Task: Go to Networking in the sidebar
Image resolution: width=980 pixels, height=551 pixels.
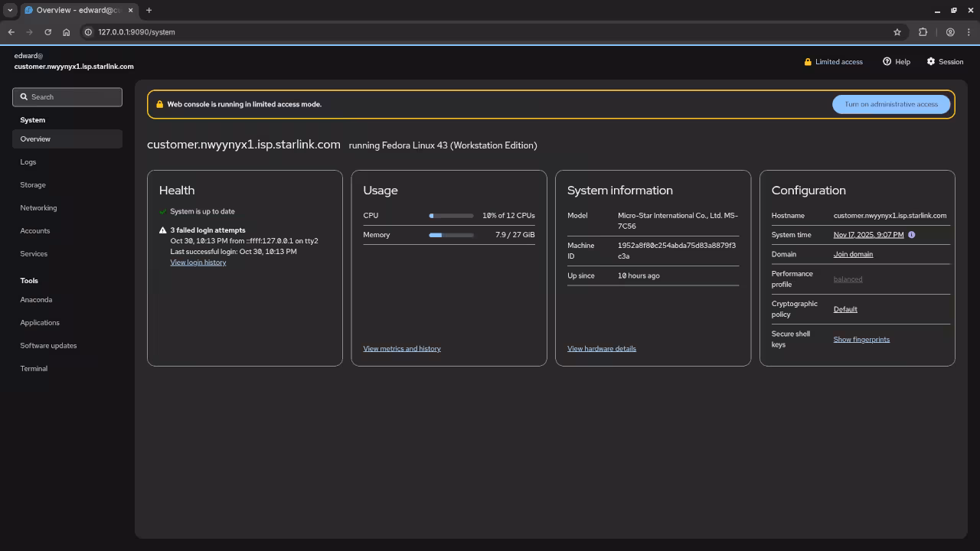Action: 38,208
